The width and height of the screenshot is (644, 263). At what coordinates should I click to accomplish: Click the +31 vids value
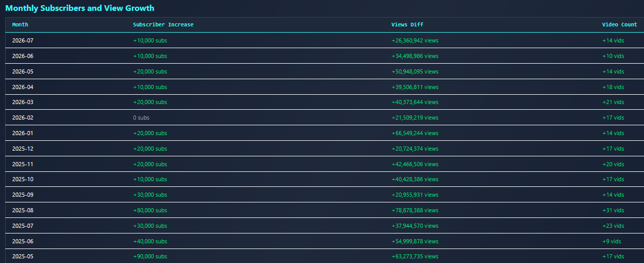coord(613,210)
